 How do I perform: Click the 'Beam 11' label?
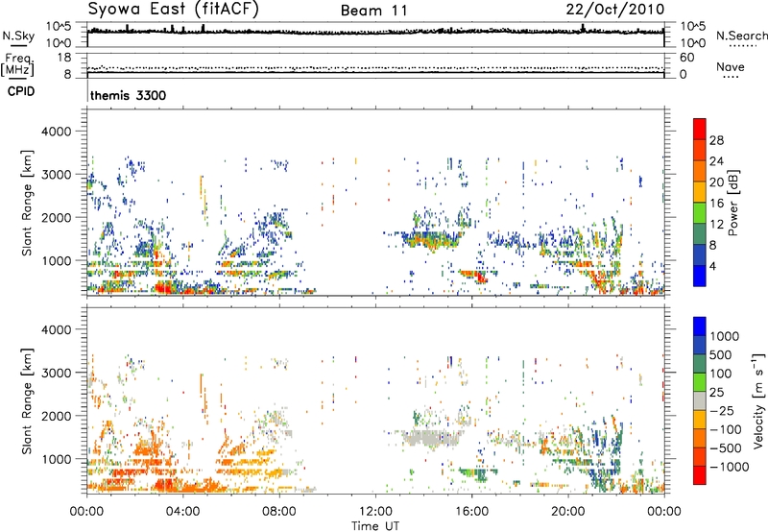click(374, 11)
